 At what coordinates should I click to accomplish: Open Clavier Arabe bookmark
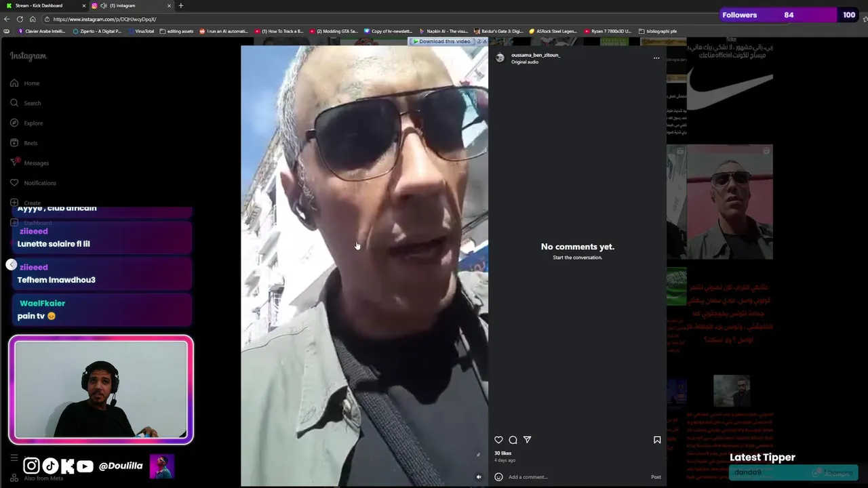[42, 31]
